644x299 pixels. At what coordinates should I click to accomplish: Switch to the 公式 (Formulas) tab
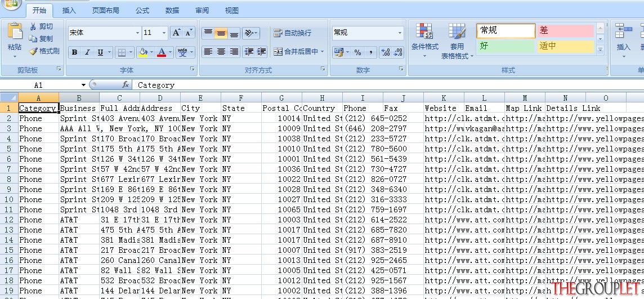142,11
